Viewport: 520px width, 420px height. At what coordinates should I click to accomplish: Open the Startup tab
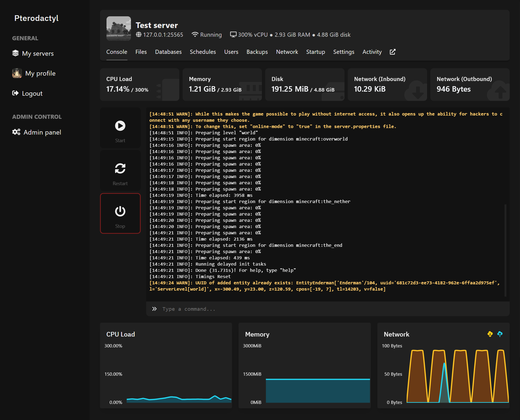coord(315,52)
